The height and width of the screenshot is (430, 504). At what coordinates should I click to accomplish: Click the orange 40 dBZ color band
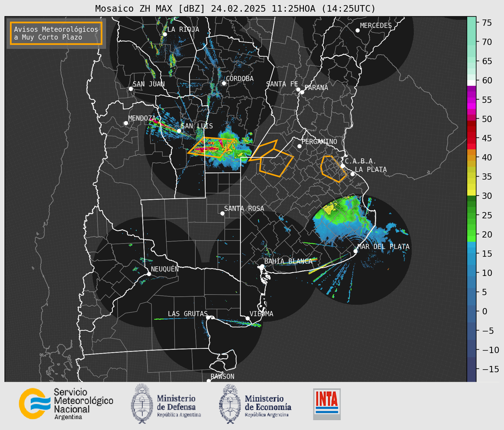[471, 157]
